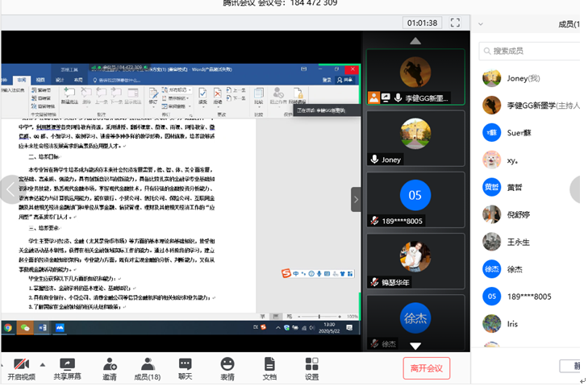
Task: Open 设置 settings gear
Action: (311, 367)
